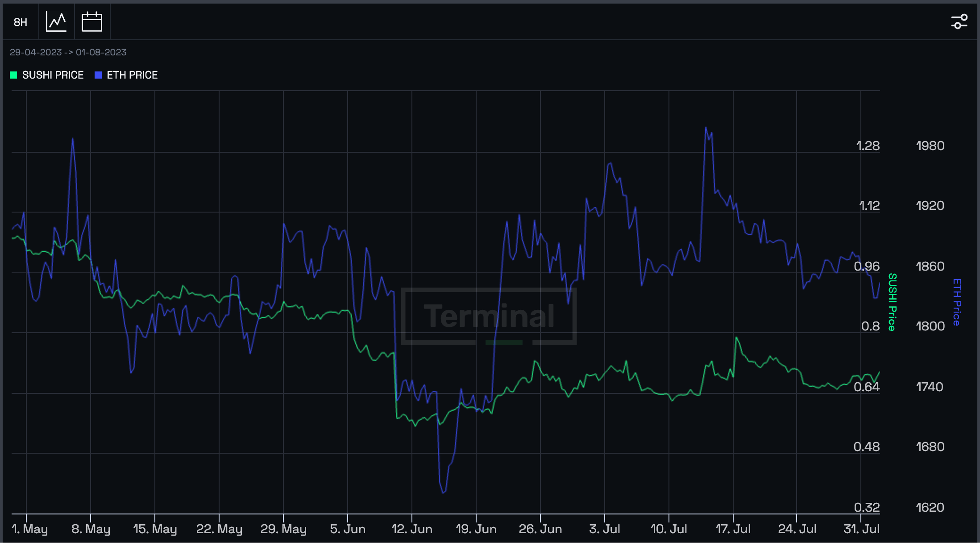Toggle the ETH PRICE legend series
980x543 pixels.
[126, 75]
